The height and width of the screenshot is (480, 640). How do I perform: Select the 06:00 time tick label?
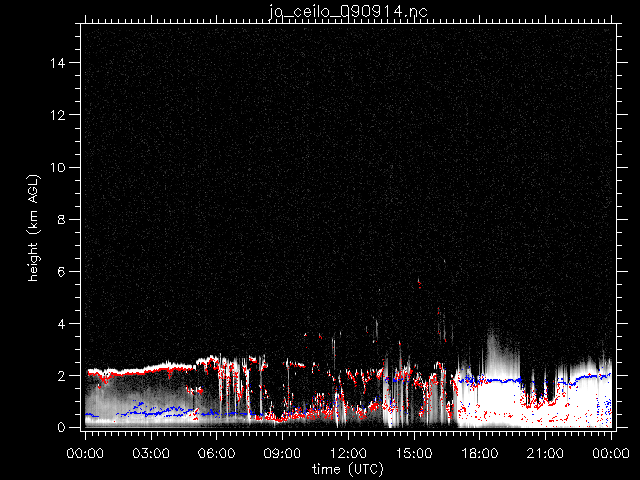(216, 453)
